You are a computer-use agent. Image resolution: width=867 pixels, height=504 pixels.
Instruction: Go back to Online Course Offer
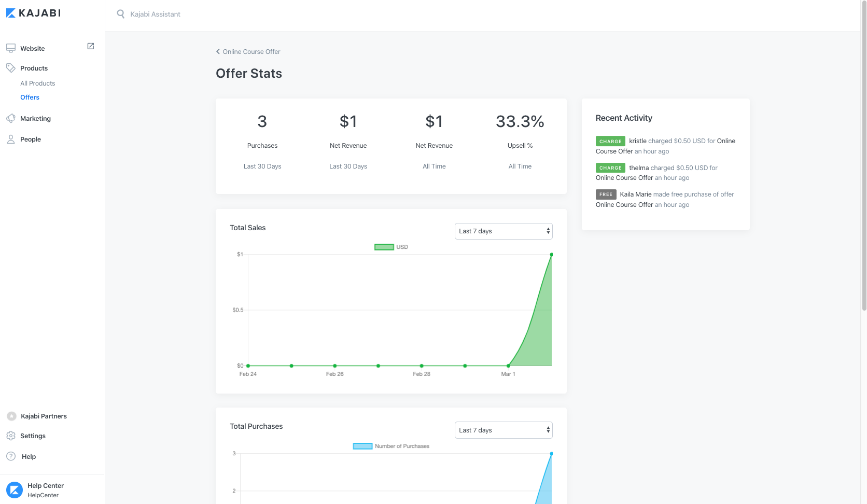pyautogui.click(x=251, y=51)
